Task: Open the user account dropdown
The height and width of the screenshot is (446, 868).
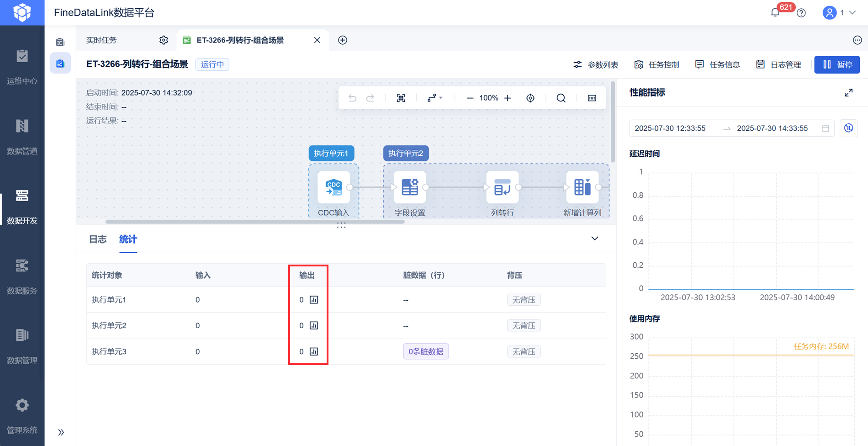Action: (x=839, y=13)
